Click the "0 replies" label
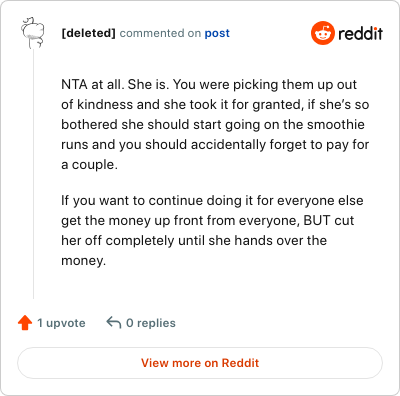Image resolution: width=400 pixels, height=396 pixels. [151, 323]
